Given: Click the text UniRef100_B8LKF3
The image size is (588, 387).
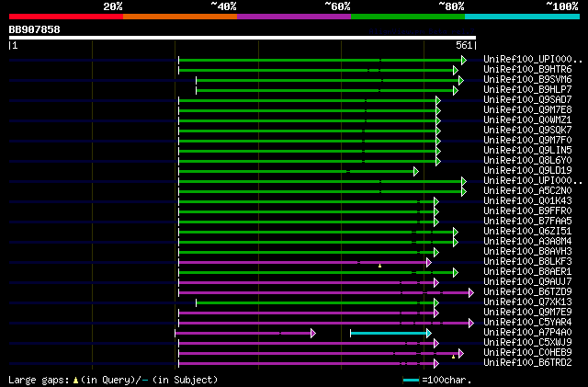Looking at the screenshot, I should tap(527, 262).
